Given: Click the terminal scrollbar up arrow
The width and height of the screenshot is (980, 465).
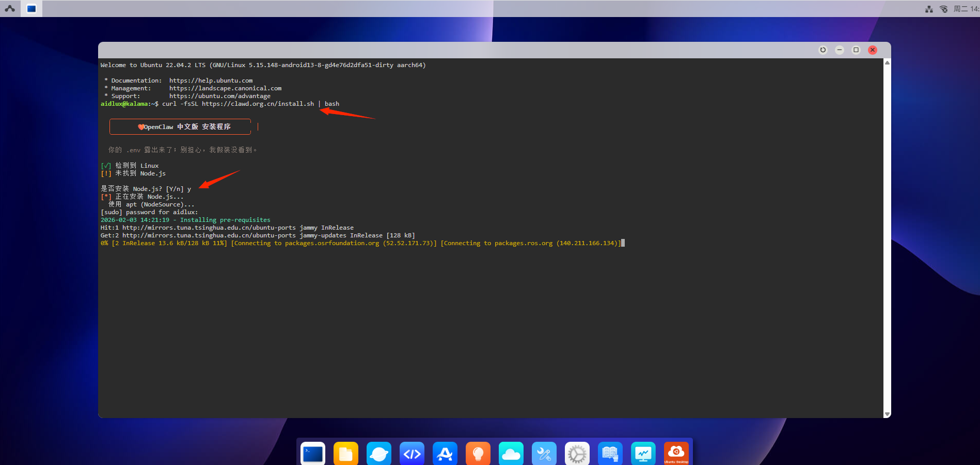Looking at the screenshot, I should point(887,62).
